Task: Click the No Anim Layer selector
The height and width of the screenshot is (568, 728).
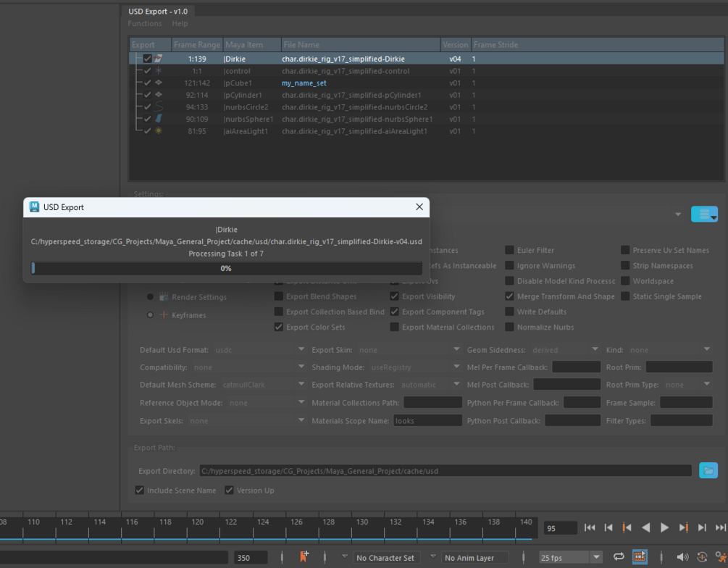Action: pyautogui.click(x=475, y=557)
